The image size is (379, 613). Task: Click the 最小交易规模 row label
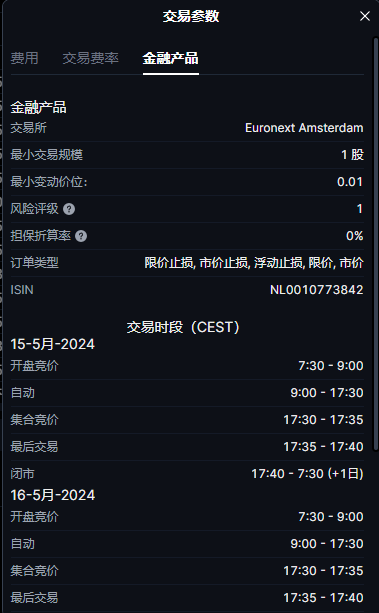(x=47, y=155)
